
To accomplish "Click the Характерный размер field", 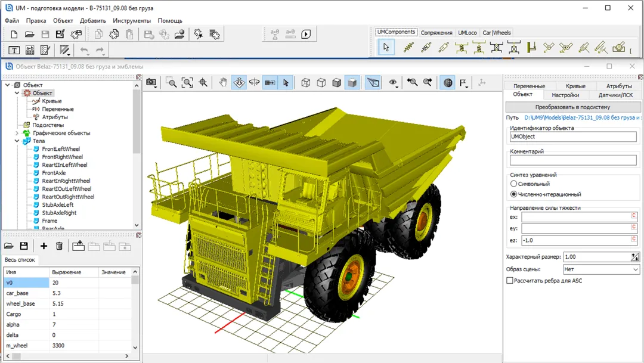I will [597, 257].
